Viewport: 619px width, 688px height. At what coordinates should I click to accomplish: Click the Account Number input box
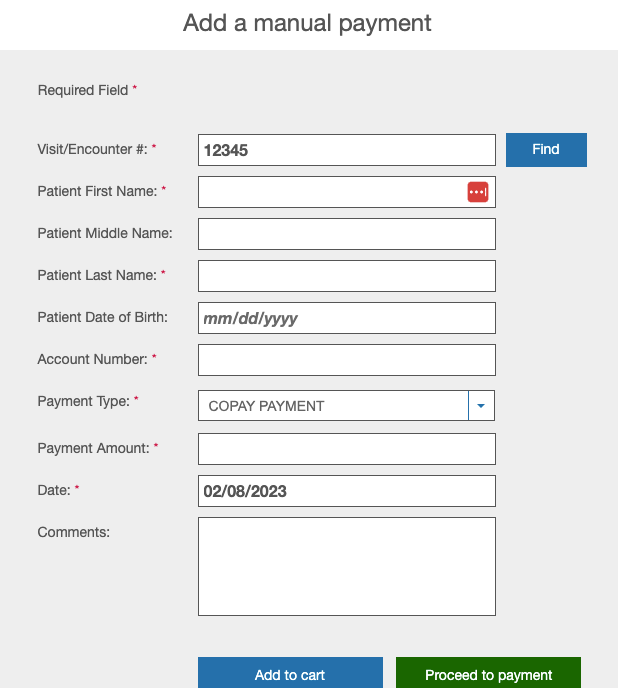coord(346,360)
